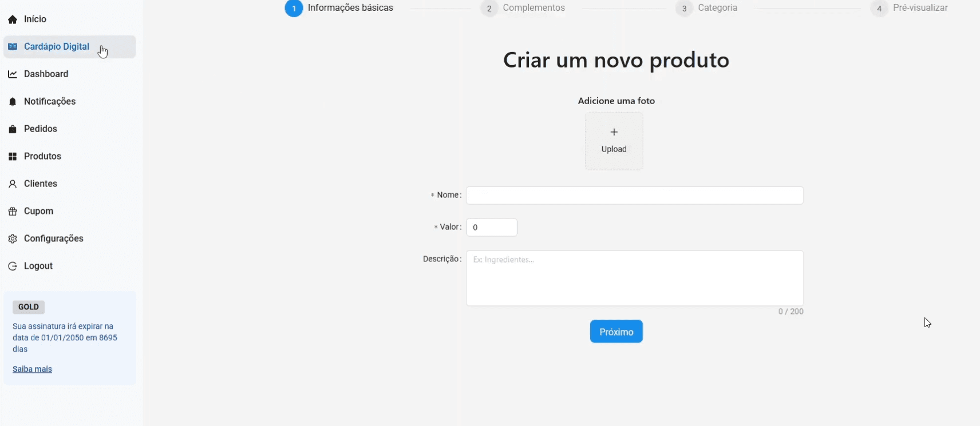Click the Cardápio Digital menu icon
980x426 pixels.
point(12,47)
